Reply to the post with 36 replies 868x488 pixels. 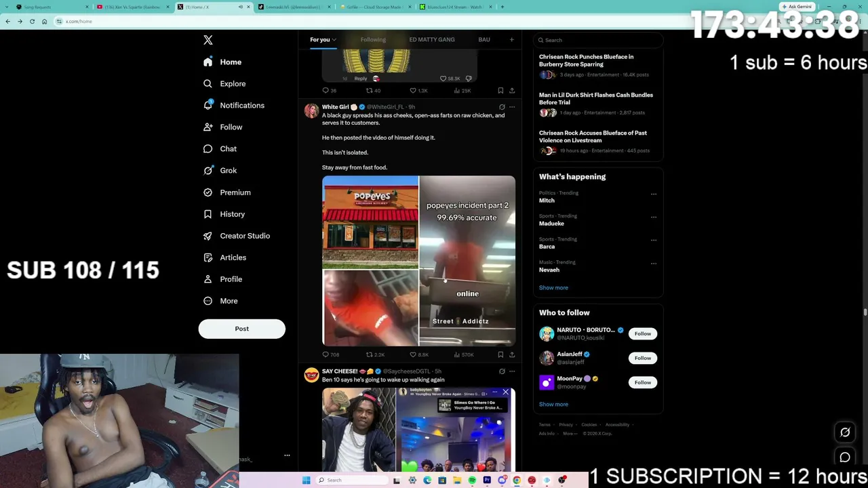click(330, 90)
